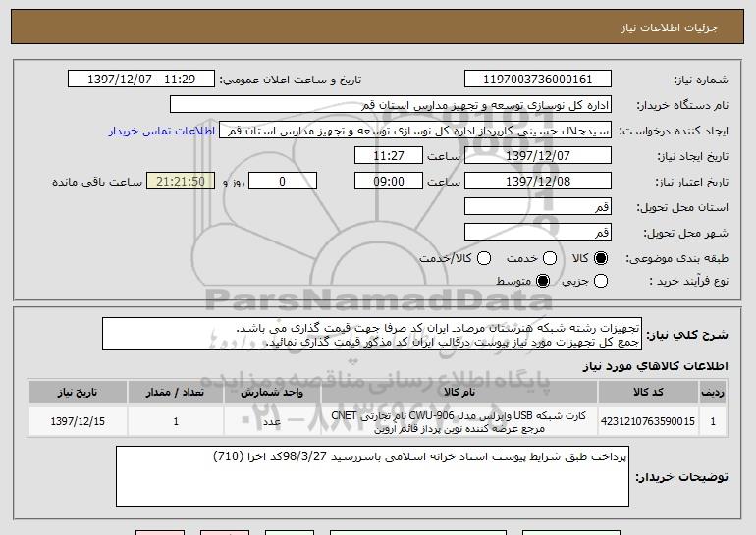Click the CNET CWU-906 product name cell
Screen dimensions: 756x535
[x=459, y=421]
